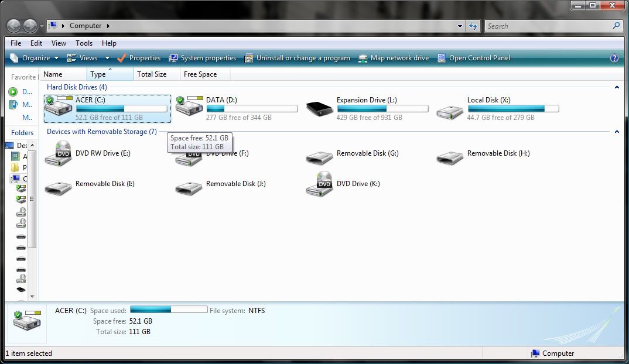This screenshot has height=364, width=629.
Task: Click Computer label in the status bar
Action: coord(558,353)
